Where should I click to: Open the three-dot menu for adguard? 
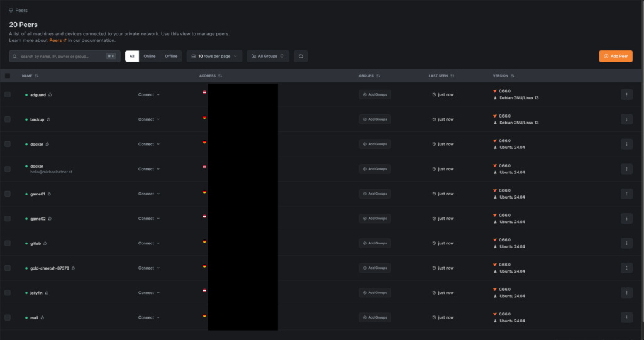pyautogui.click(x=626, y=94)
